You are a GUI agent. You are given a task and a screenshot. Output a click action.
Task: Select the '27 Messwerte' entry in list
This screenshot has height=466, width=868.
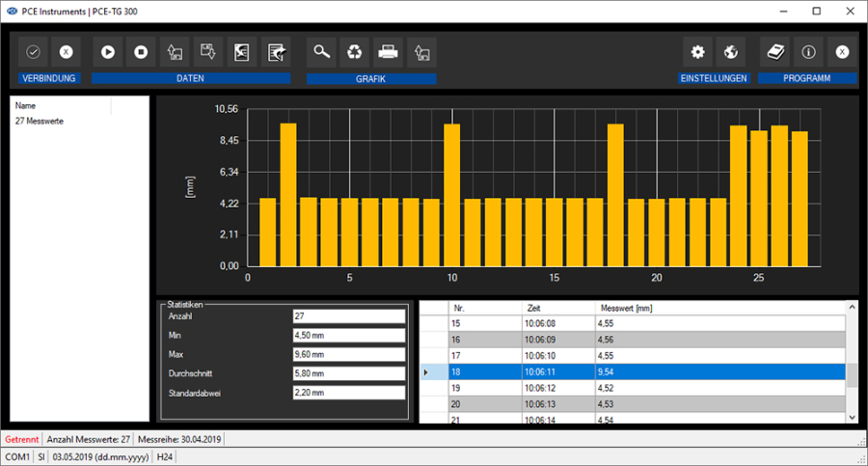[40, 121]
